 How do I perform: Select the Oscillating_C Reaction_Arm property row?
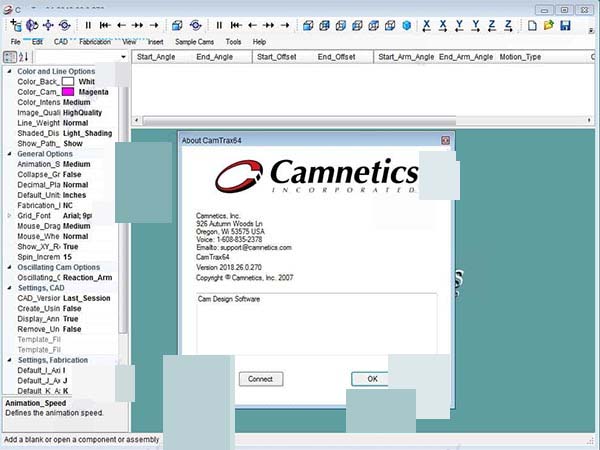[60, 278]
